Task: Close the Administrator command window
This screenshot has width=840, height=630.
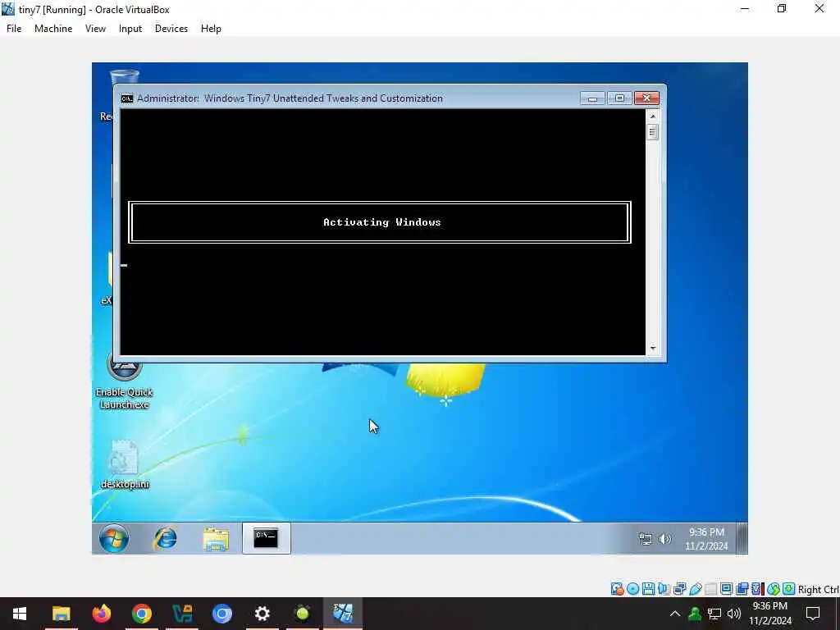Action: pos(646,98)
